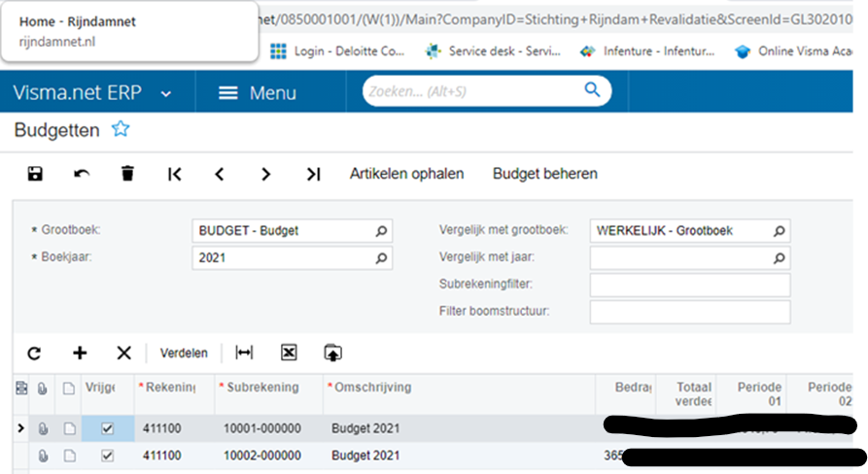Click the attachments column header icon
This screenshot has height=474, width=868.
tap(42, 389)
